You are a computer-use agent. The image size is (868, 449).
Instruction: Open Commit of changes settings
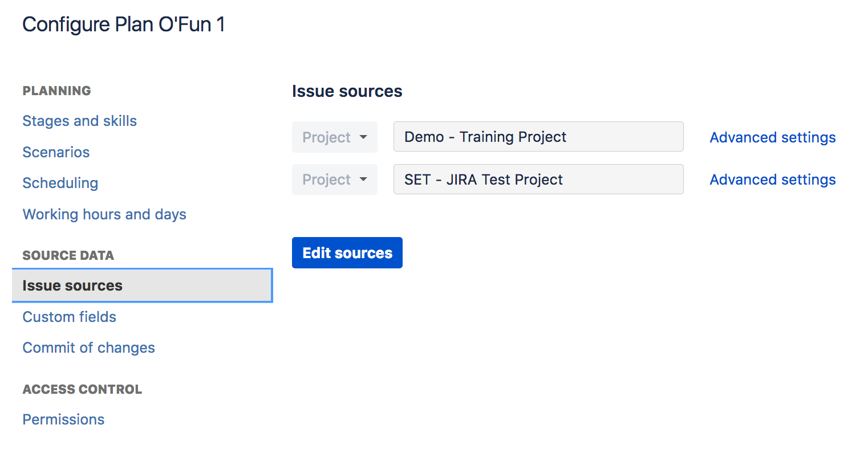pyautogui.click(x=88, y=348)
